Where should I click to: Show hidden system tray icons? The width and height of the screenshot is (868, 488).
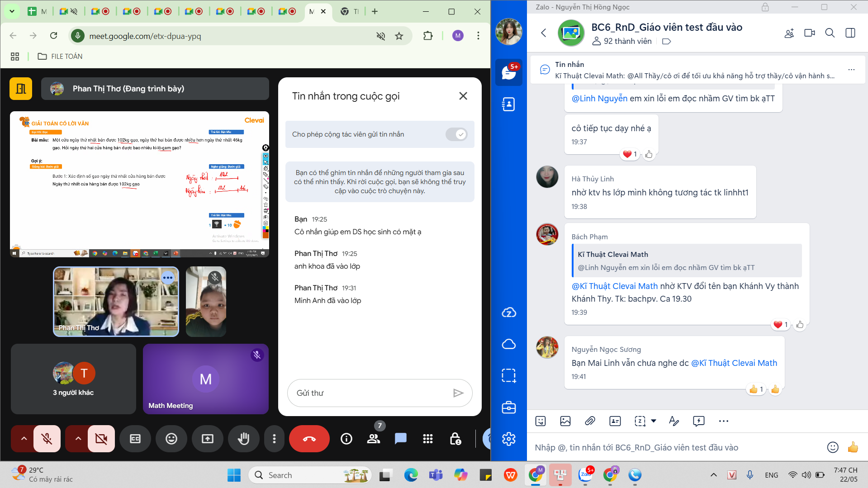[x=713, y=475]
